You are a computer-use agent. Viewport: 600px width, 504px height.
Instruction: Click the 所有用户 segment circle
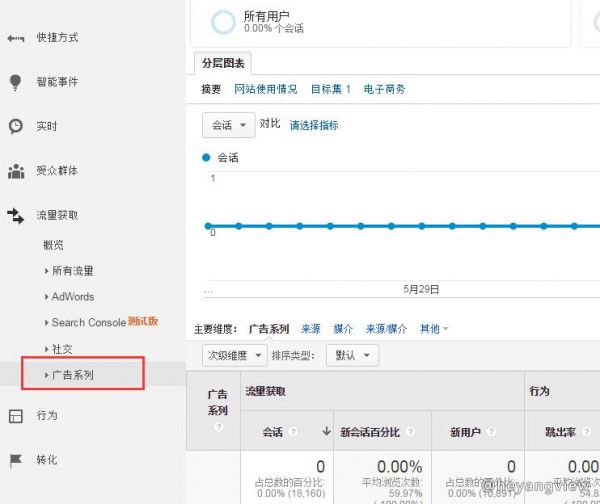click(x=226, y=22)
